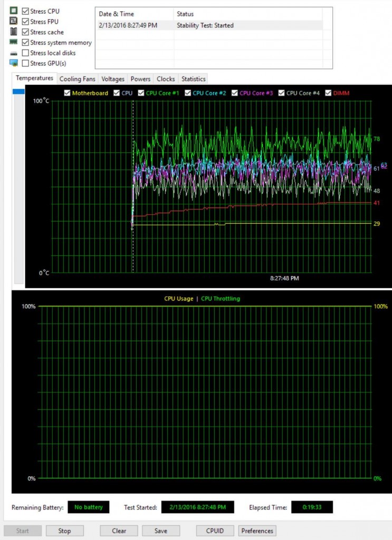
Task: Toggle the CPU Core #3 graph checkbox
Action: click(x=235, y=93)
